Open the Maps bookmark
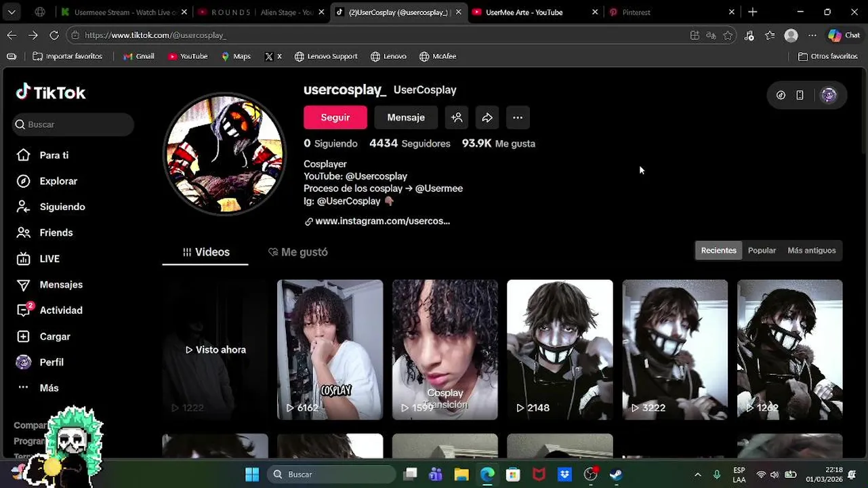868x488 pixels. tap(236, 56)
